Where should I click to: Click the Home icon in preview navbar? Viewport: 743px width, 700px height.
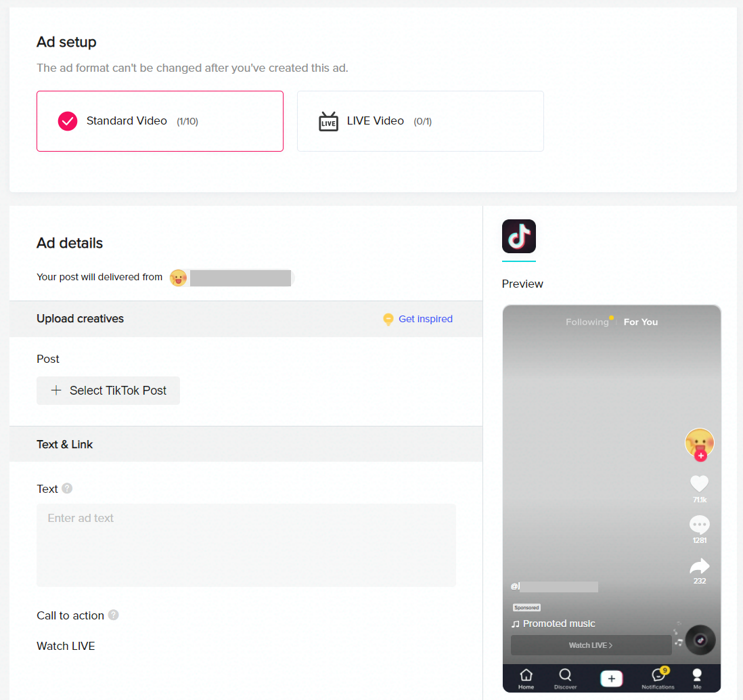(526, 677)
